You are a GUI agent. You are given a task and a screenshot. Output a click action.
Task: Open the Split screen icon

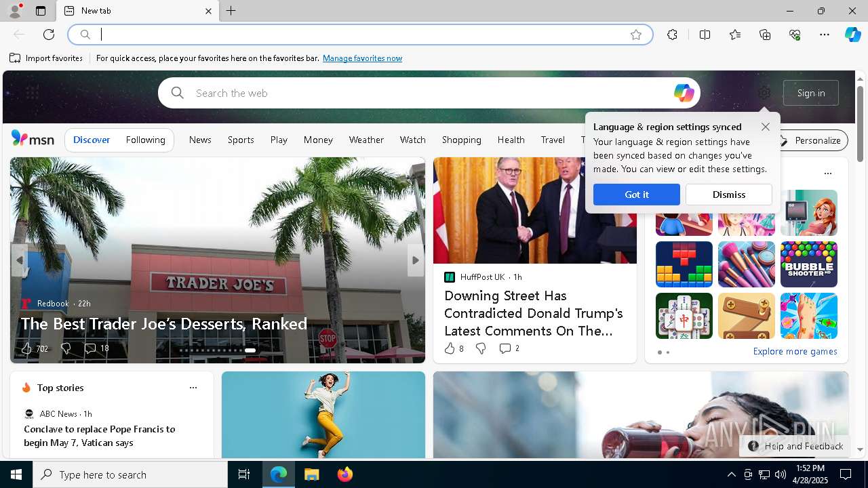click(705, 35)
